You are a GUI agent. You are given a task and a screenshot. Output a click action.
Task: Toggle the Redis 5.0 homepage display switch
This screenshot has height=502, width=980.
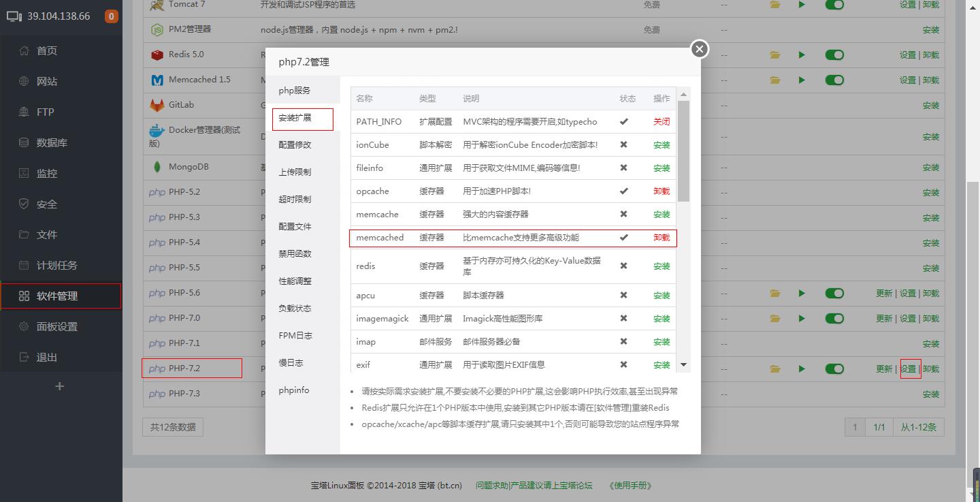coord(834,55)
